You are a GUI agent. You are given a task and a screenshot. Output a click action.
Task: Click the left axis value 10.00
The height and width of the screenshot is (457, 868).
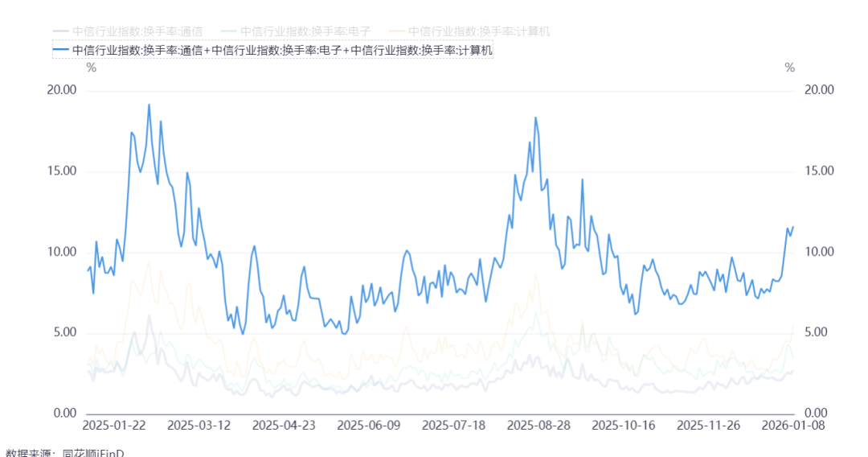(x=61, y=252)
